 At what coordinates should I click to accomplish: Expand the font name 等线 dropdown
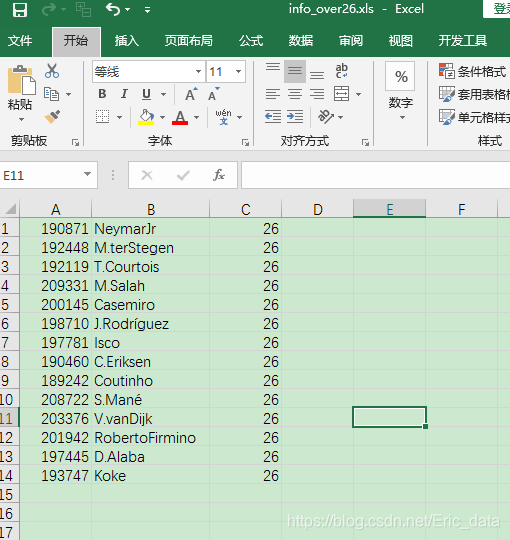(x=198, y=72)
